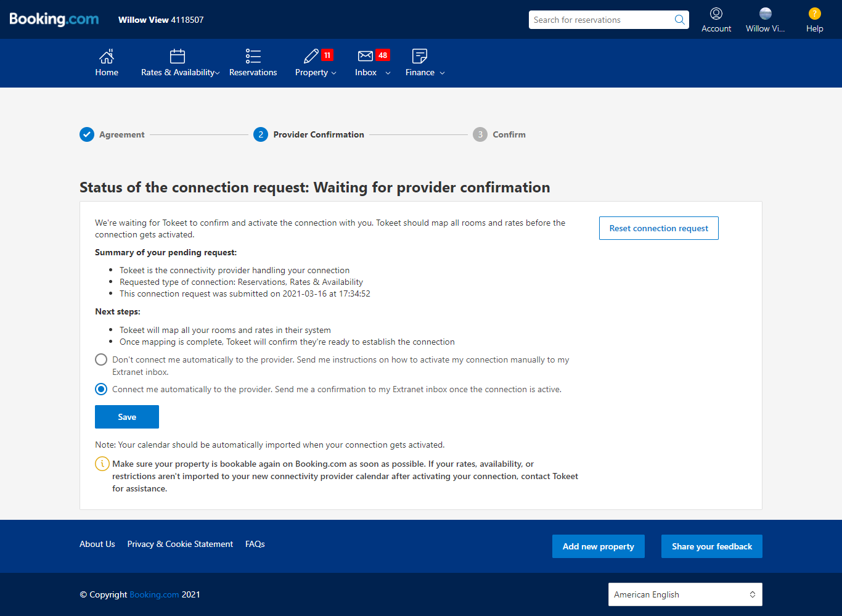Click the Booking.com logo

click(x=54, y=19)
